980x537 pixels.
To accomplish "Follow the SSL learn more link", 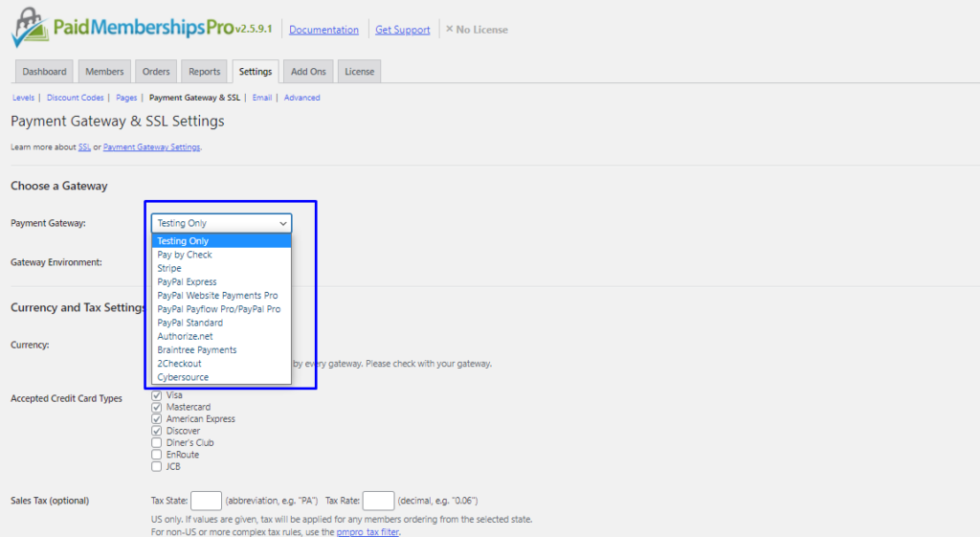I will click(x=84, y=146).
